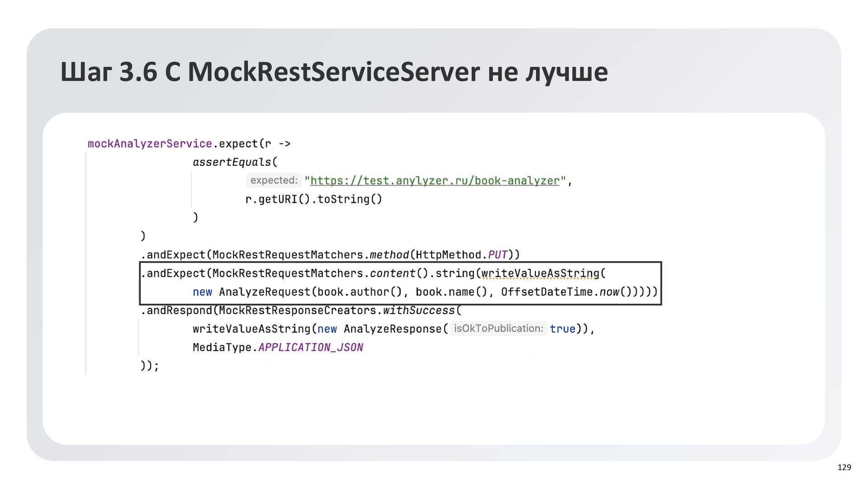Click the test.anylyzer.ru book-analyzer URL link

pos(434,181)
